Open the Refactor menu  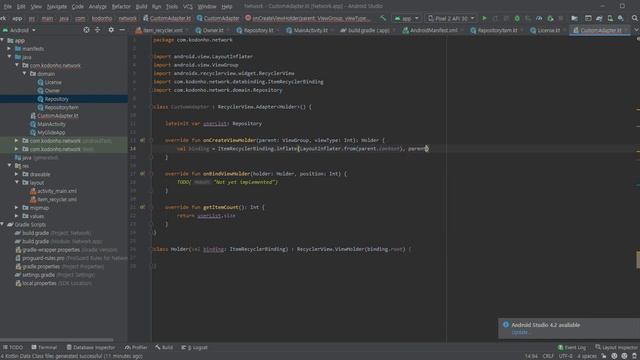121,7
